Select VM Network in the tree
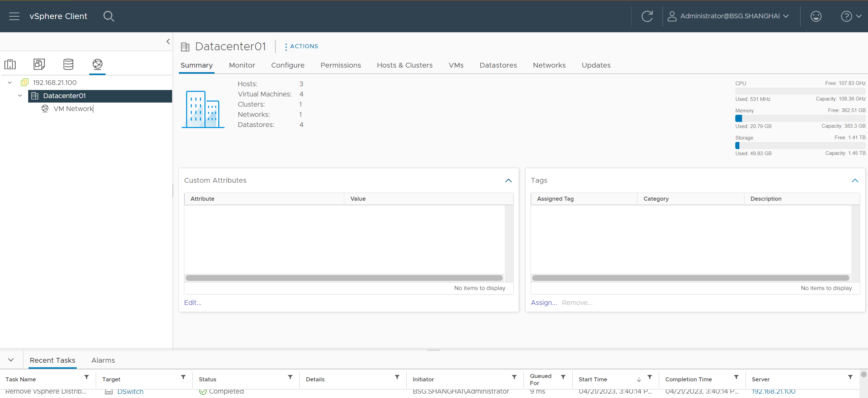Viewport: 868px width, 398px height. coord(73,109)
